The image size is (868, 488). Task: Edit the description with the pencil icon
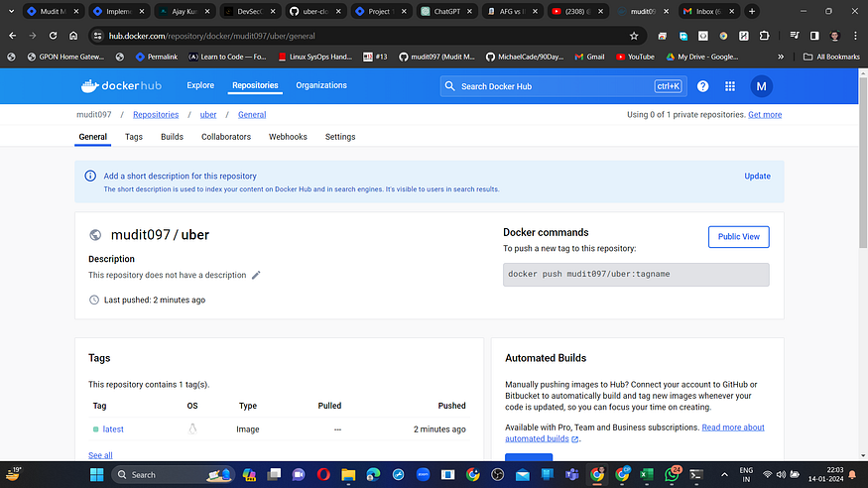tap(256, 275)
